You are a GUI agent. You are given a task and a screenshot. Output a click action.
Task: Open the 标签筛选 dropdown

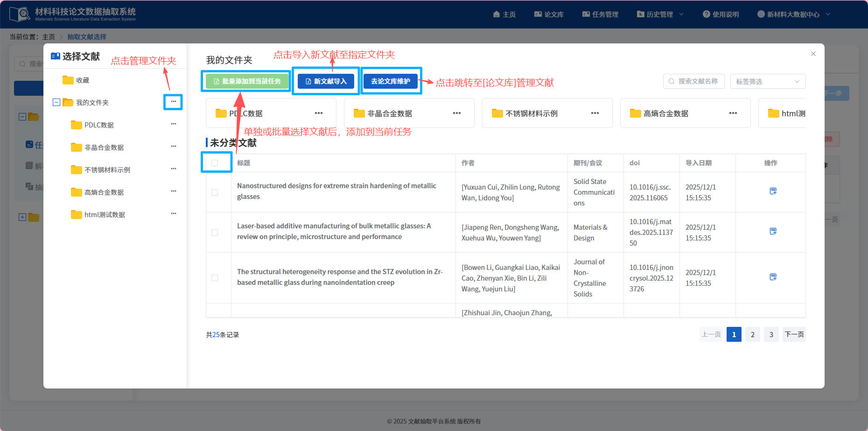(x=767, y=81)
